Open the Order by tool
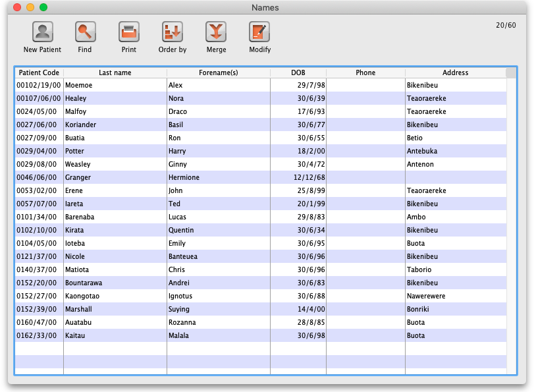534x392 pixels. [x=173, y=32]
